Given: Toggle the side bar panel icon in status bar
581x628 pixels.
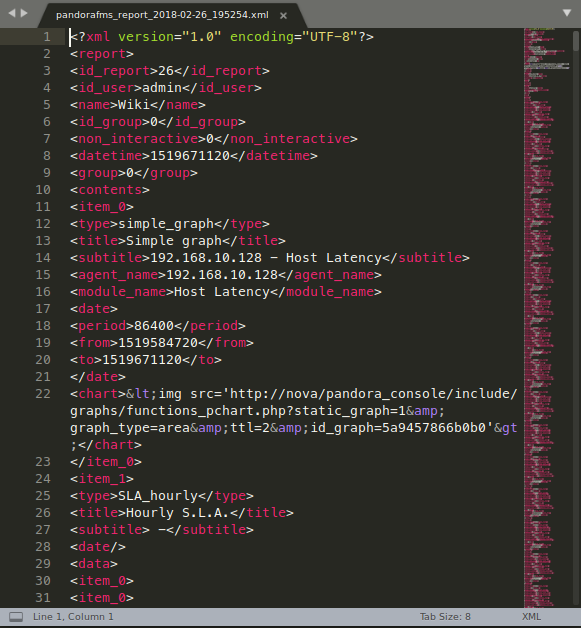Looking at the screenshot, I should point(16,617).
